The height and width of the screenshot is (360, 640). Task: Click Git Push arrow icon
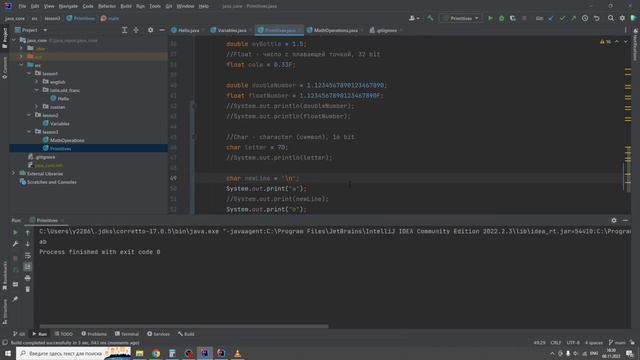coord(573,18)
